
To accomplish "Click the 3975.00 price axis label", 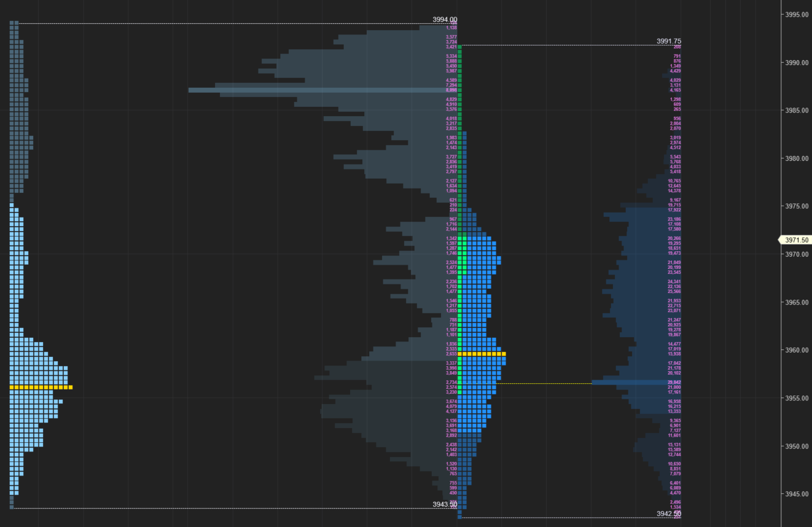I will 798,206.
